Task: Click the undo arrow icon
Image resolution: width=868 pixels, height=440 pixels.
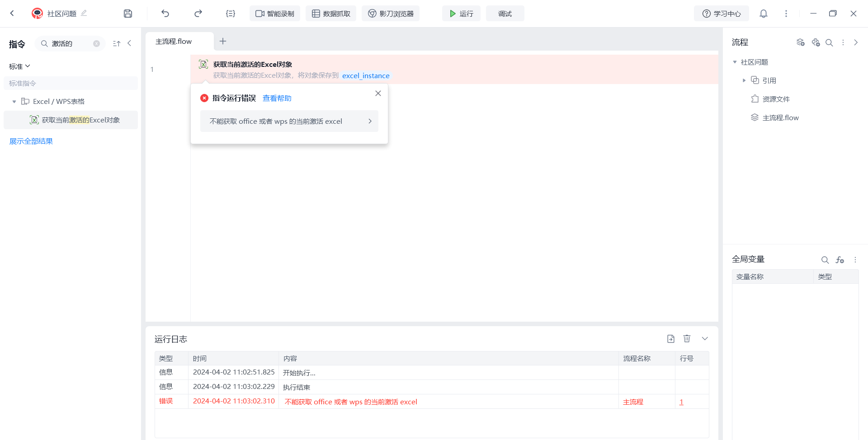Action: point(165,14)
